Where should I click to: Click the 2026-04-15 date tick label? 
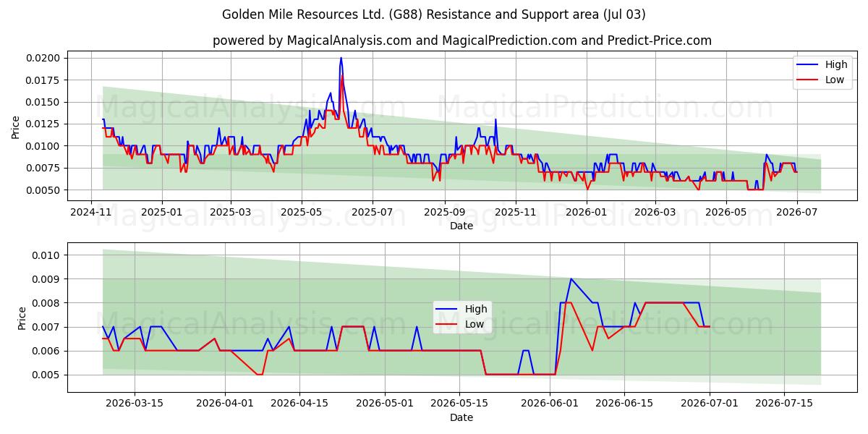point(299,403)
